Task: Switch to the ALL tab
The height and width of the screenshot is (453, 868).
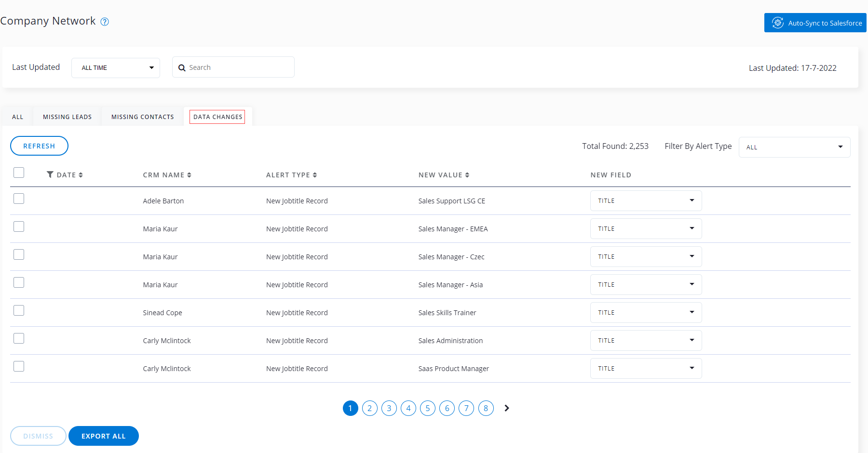Action: 18,117
